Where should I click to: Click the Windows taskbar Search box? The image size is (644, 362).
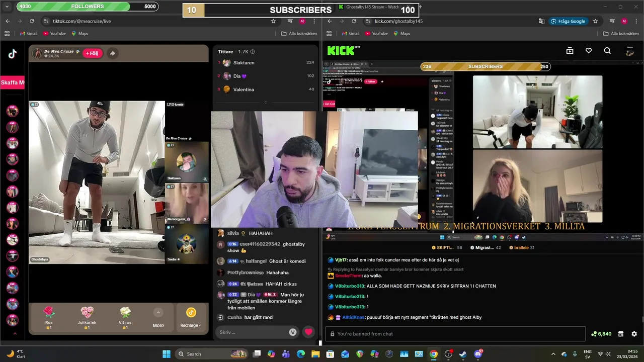(x=212, y=354)
